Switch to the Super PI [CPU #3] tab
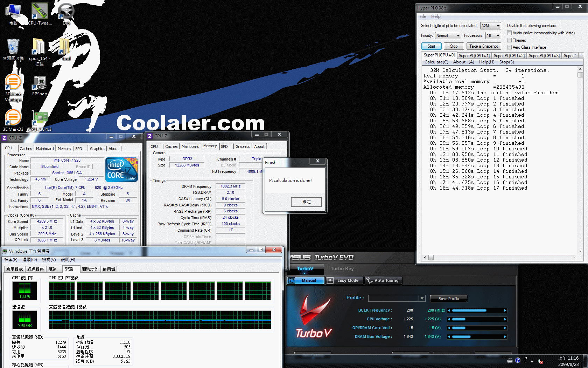 [544, 56]
